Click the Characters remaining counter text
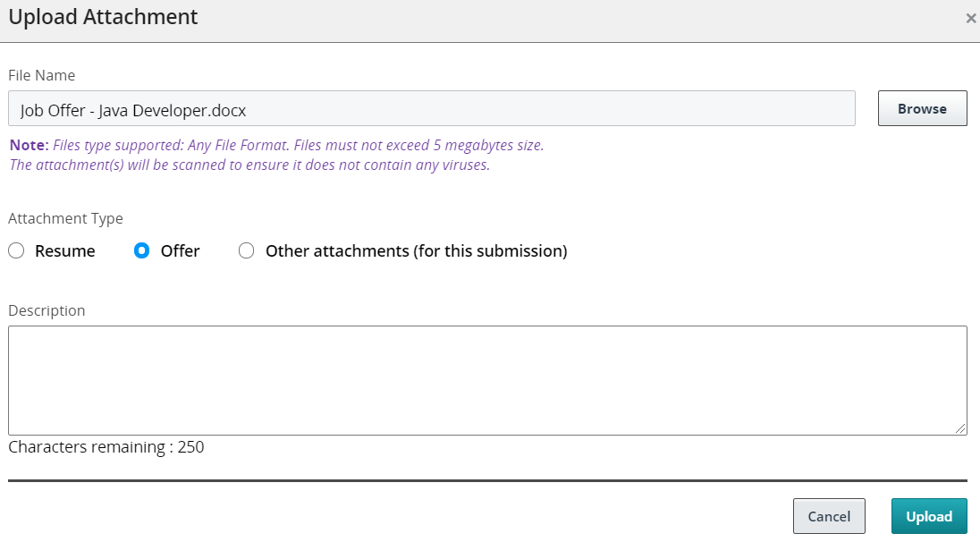Viewport: 980px width, 542px height. 106,447
